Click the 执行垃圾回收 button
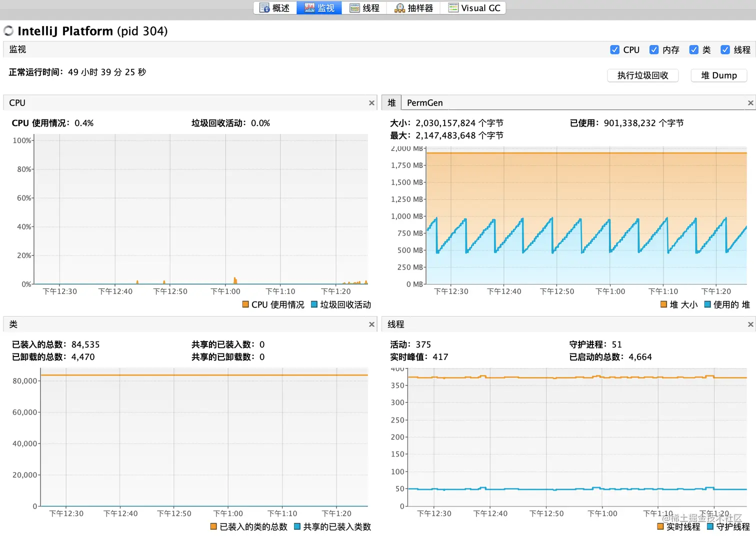756x537 pixels. (642, 75)
